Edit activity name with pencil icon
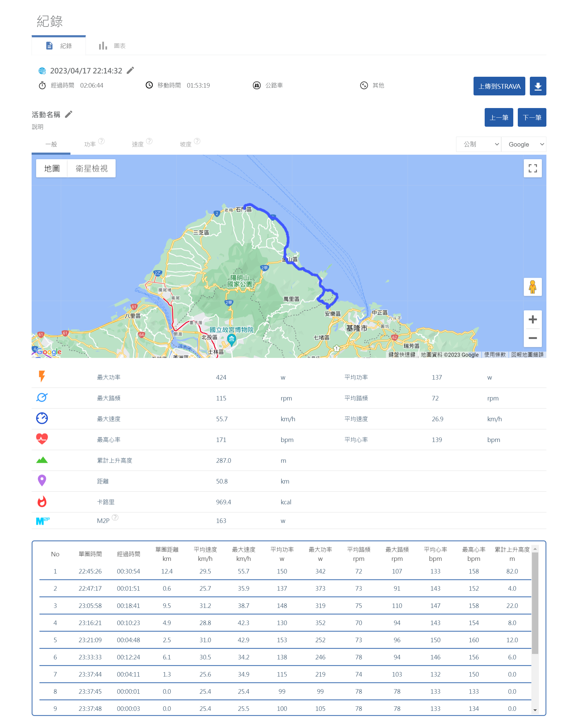This screenshot has height=728, width=578. (69, 114)
